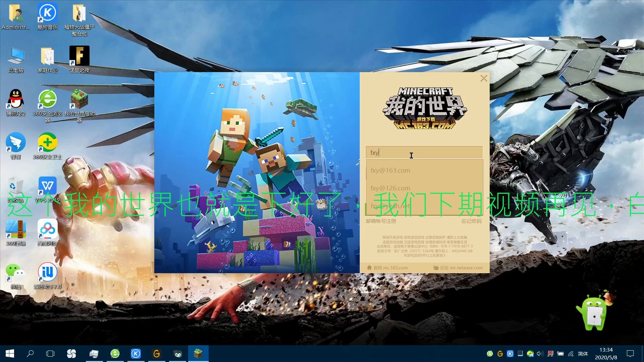Open the 植物大战僵尸整合包 folder icon
This screenshot has width=644, height=362.
pyautogui.click(x=79, y=19)
